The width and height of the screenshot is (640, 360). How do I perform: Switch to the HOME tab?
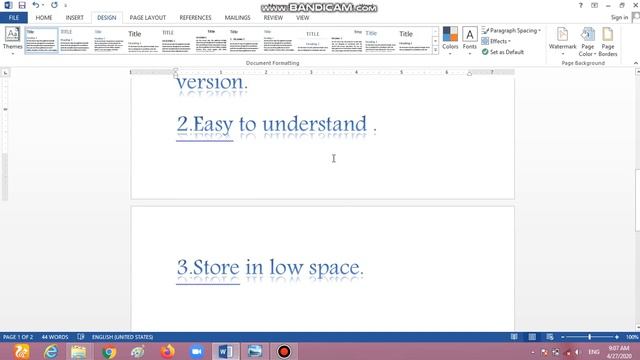tap(44, 18)
